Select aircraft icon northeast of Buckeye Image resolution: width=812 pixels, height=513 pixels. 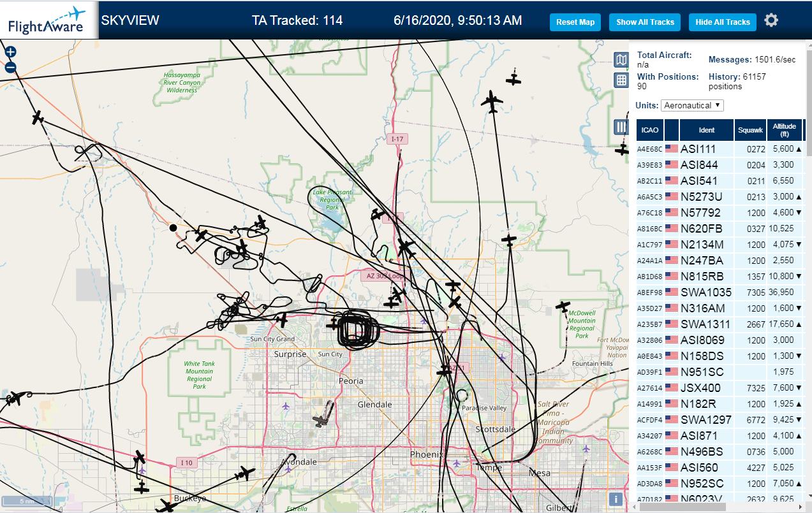(245, 474)
